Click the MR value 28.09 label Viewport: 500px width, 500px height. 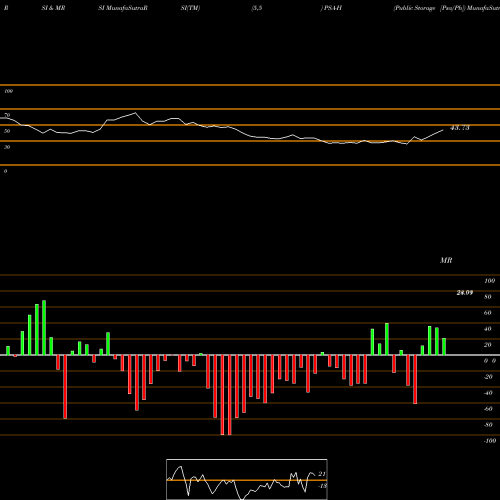(x=464, y=293)
